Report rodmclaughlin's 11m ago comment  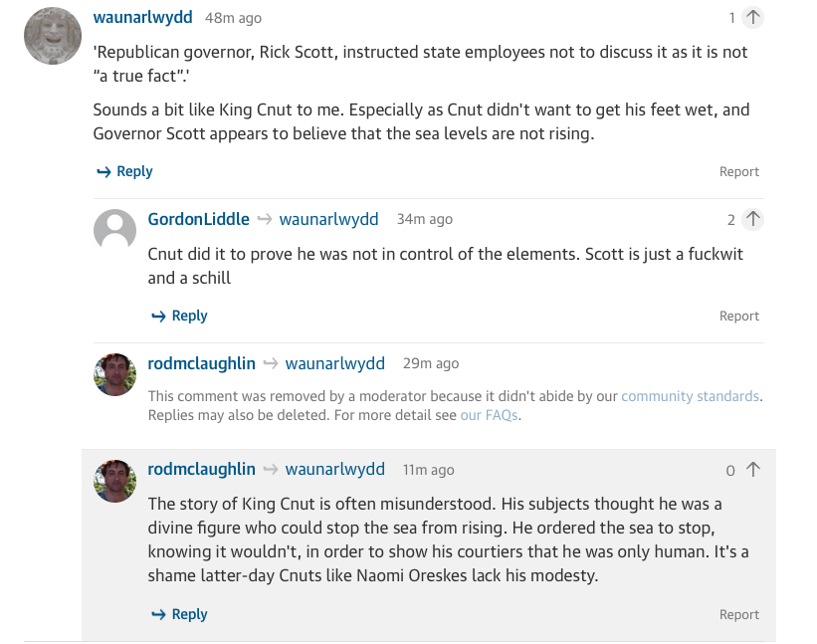tap(738, 614)
